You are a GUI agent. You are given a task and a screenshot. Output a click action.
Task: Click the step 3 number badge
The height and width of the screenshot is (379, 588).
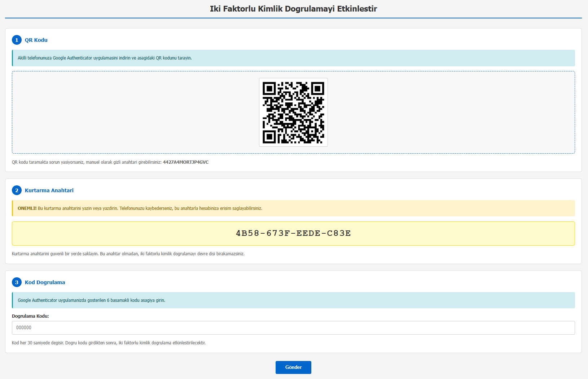(x=17, y=282)
